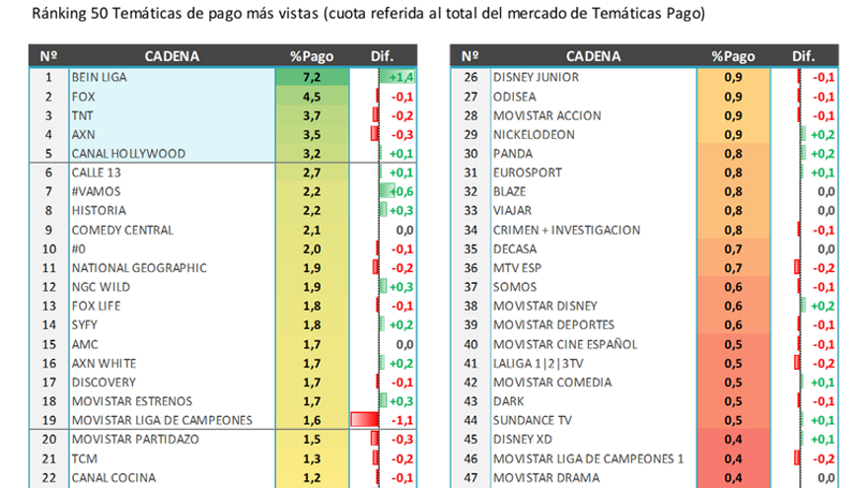Click the right table Nº column header
The width and height of the screenshot is (868, 488).
[470, 56]
